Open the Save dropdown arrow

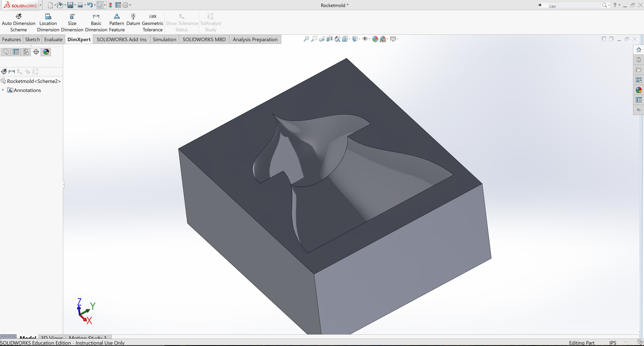75,5
